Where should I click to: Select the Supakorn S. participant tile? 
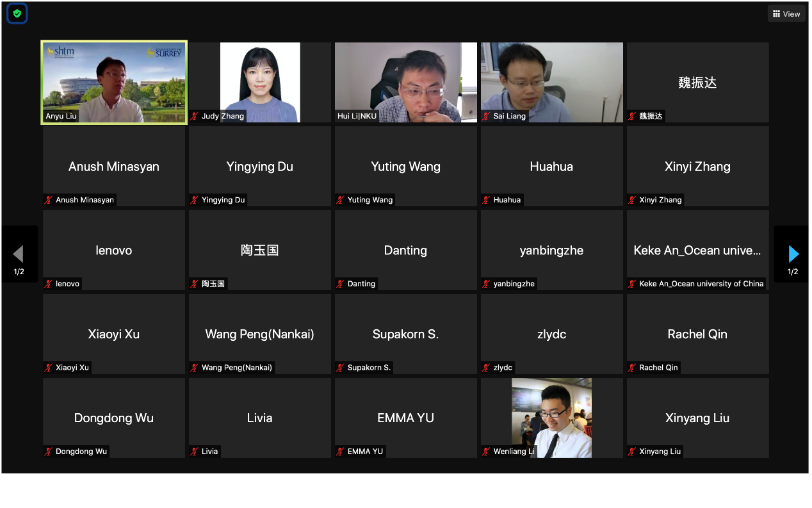[x=405, y=334]
